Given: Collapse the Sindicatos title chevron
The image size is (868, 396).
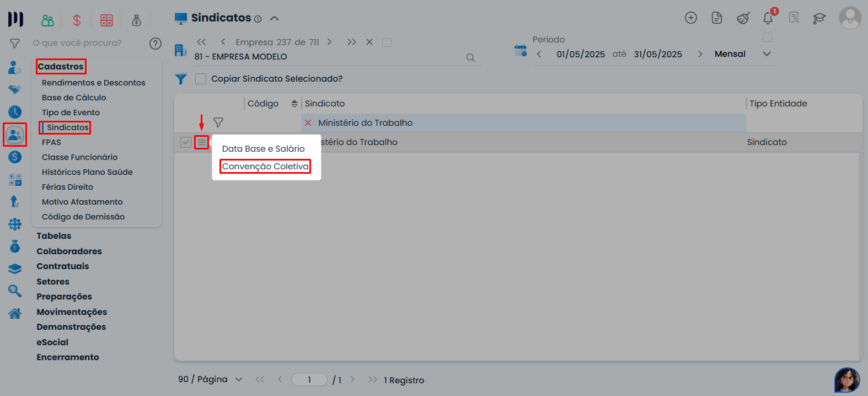Looking at the screenshot, I should [x=274, y=18].
